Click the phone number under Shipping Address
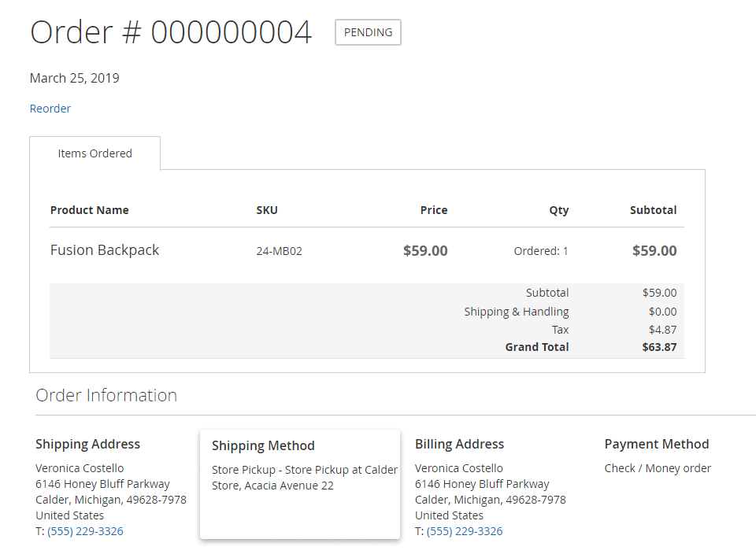756x554 pixels. [85, 531]
